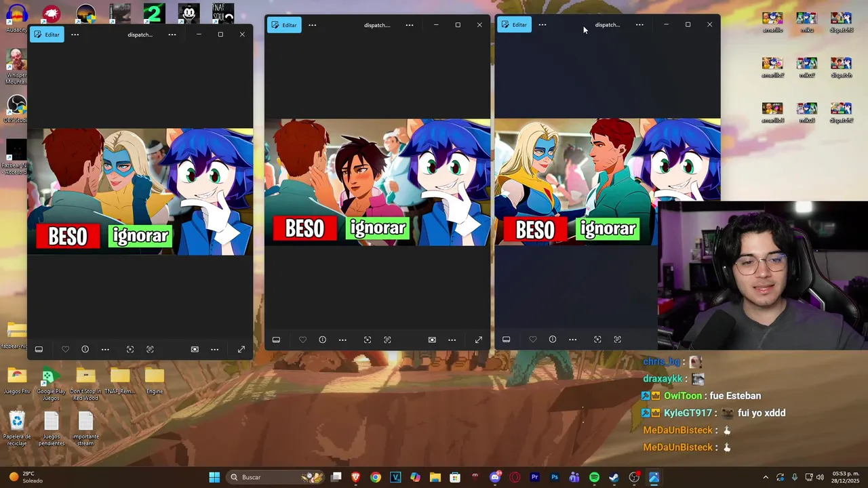Favorite the image in the left window
Image resolution: width=868 pixels, height=488 pixels.
click(x=65, y=349)
